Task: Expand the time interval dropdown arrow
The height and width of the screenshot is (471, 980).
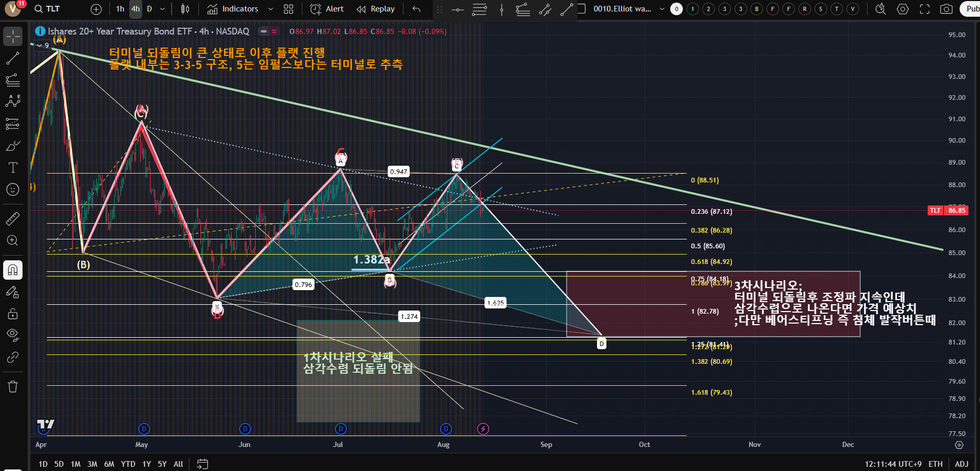Action: click(x=162, y=9)
